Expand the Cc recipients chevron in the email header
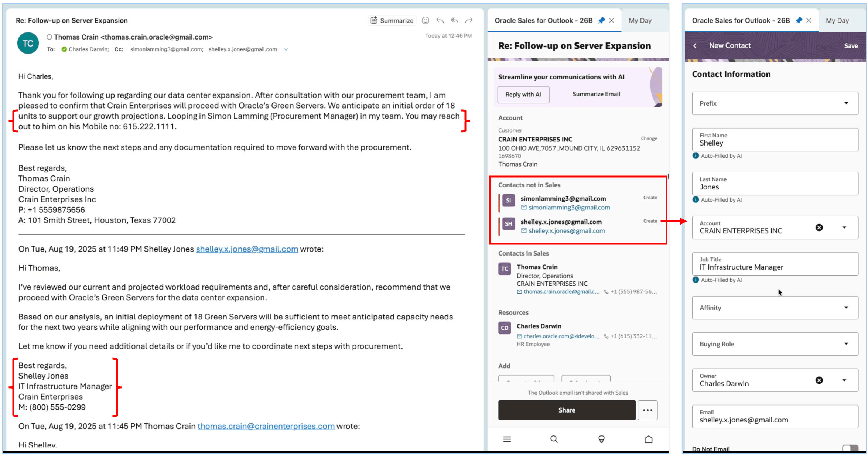Image resolution: width=868 pixels, height=455 pixels. click(286, 49)
